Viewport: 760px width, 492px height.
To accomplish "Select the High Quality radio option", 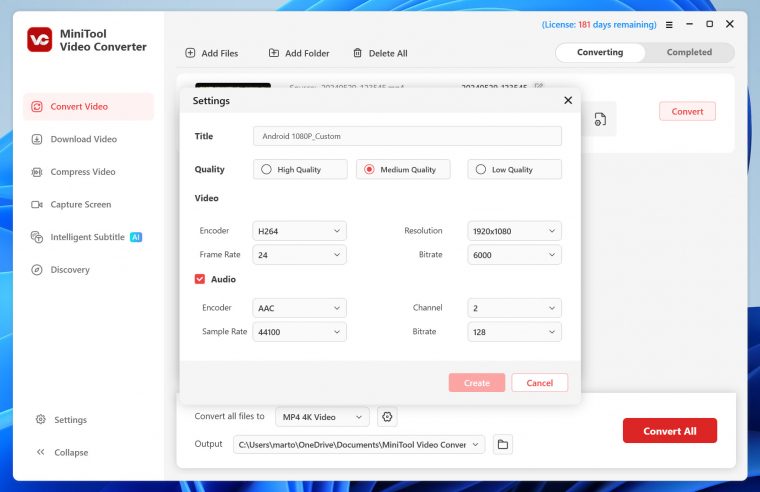I will (x=266, y=170).
